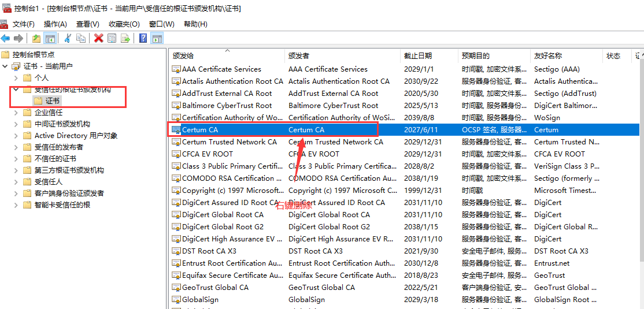
Task: Collapse the 证书 - 当前用户 node
Action: click(5, 66)
